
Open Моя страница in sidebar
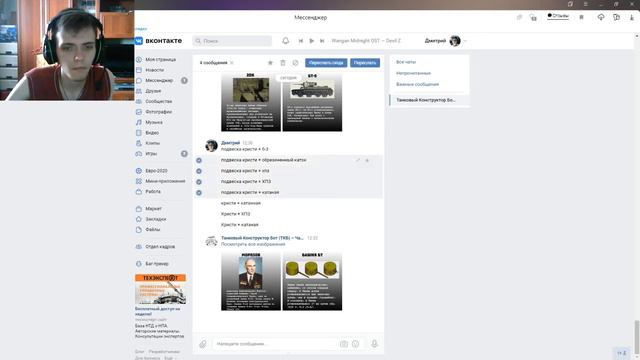click(x=160, y=60)
